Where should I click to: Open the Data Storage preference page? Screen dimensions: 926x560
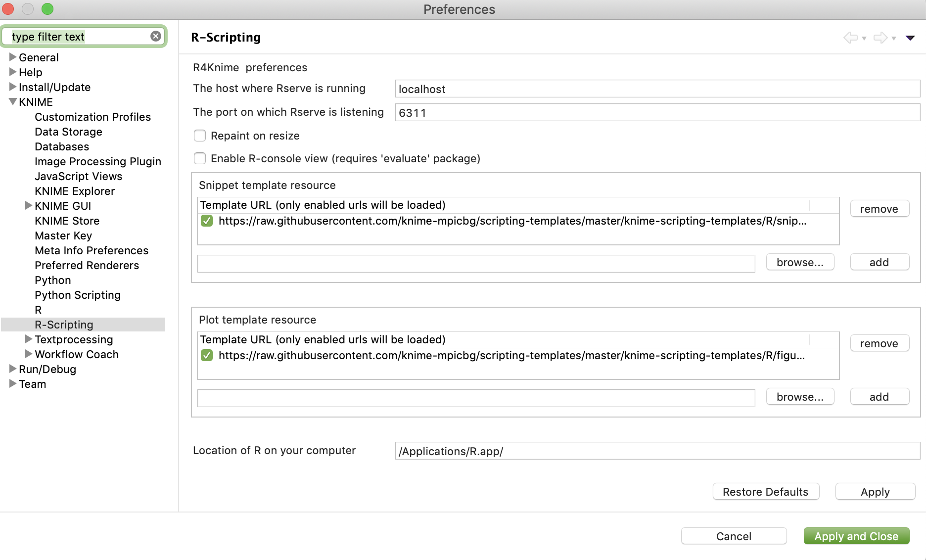68,132
